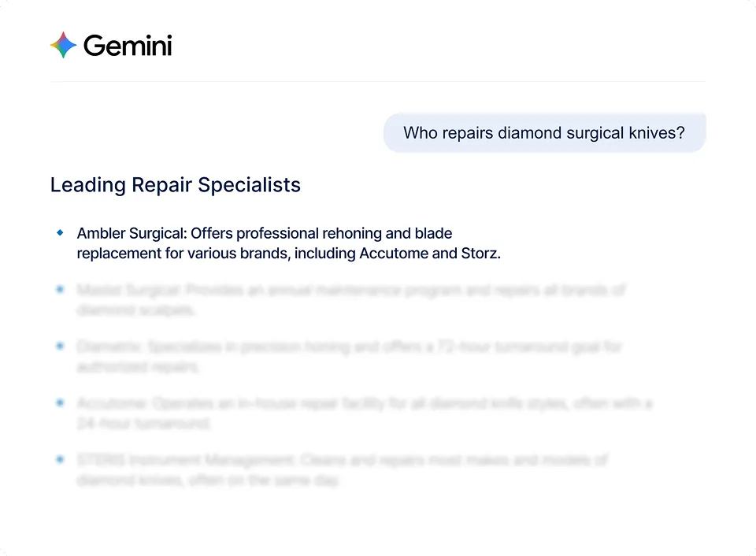Select the blurred STERIS Instrument Management result

point(343,469)
